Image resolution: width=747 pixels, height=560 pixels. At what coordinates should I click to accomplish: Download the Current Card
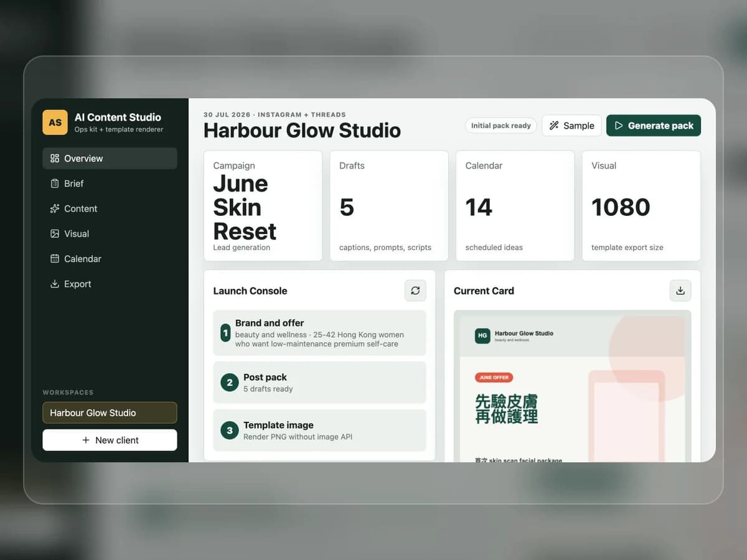tap(680, 291)
